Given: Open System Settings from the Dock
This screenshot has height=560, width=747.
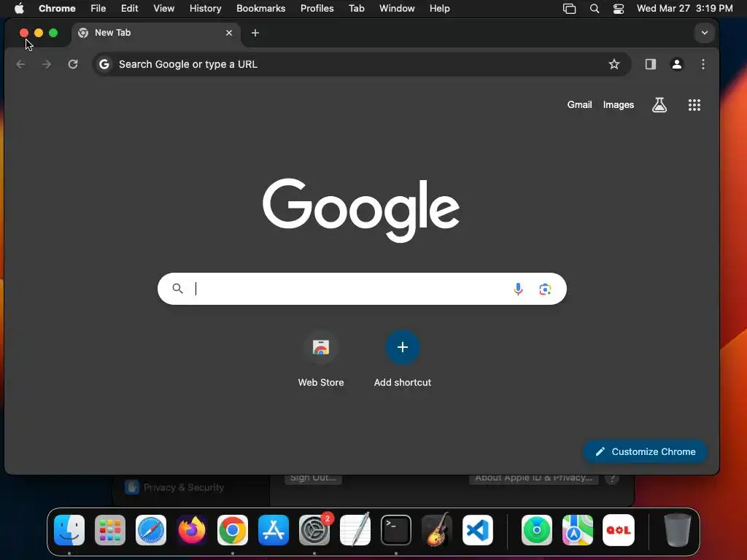Looking at the screenshot, I should coord(314,530).
